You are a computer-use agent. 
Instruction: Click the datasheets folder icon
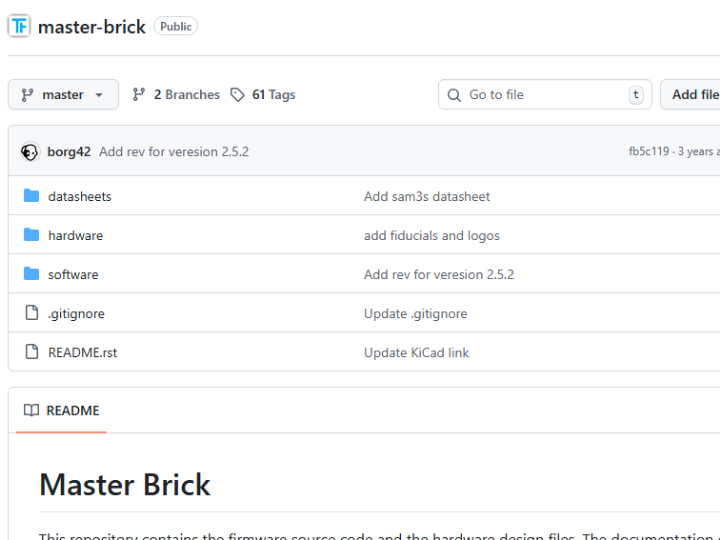click(31, 196)
